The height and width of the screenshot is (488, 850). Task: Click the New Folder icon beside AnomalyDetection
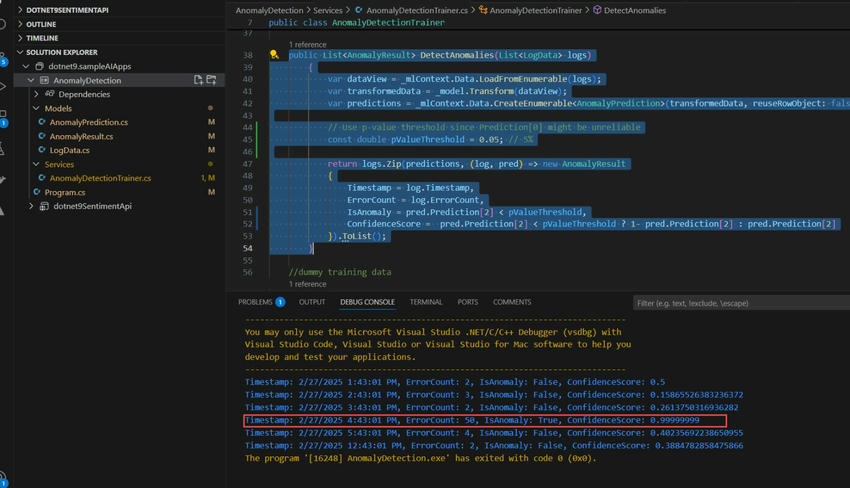pyautogui.click(x=211, y=80)
